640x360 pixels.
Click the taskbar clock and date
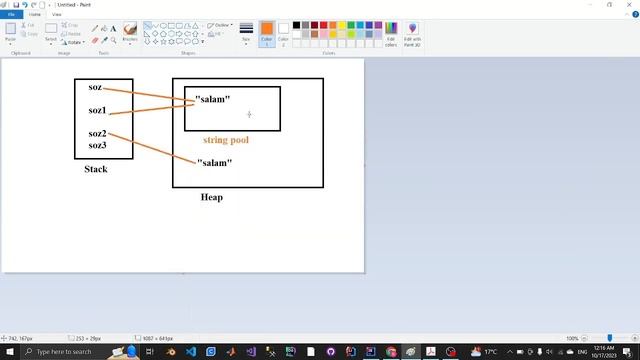pyautogui.click(x=604, y=351)
